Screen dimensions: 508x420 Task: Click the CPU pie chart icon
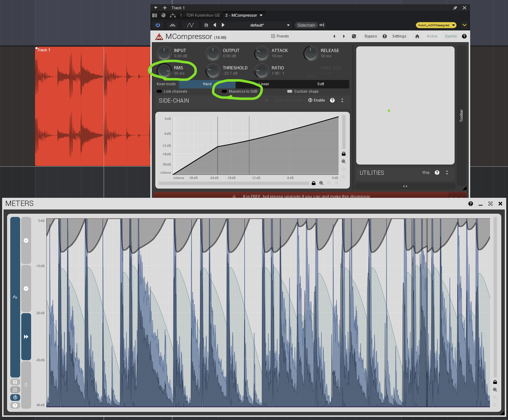tap(163, 15)
